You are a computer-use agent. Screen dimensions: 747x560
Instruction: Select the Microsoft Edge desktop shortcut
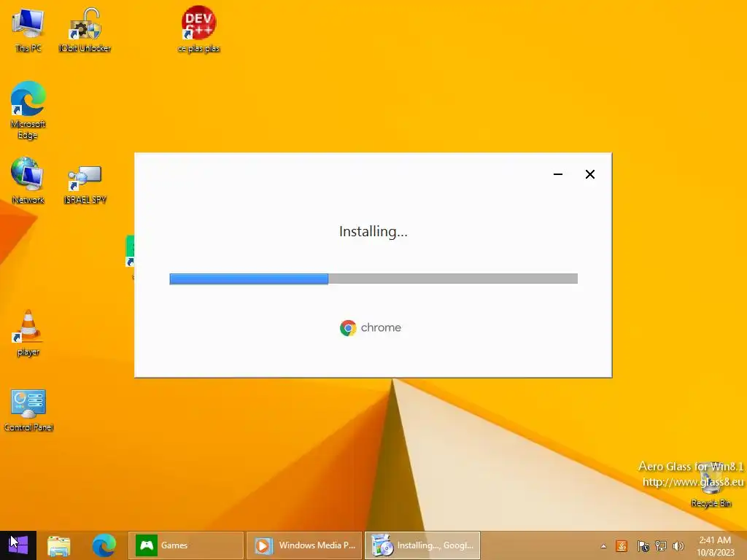click(x=28, y=109)
